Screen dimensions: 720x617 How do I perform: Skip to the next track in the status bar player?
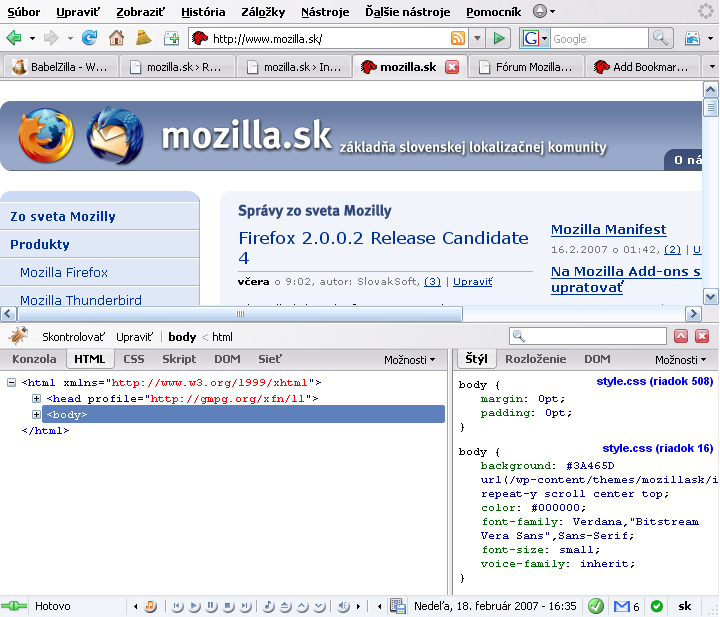(x=245, y=606)
